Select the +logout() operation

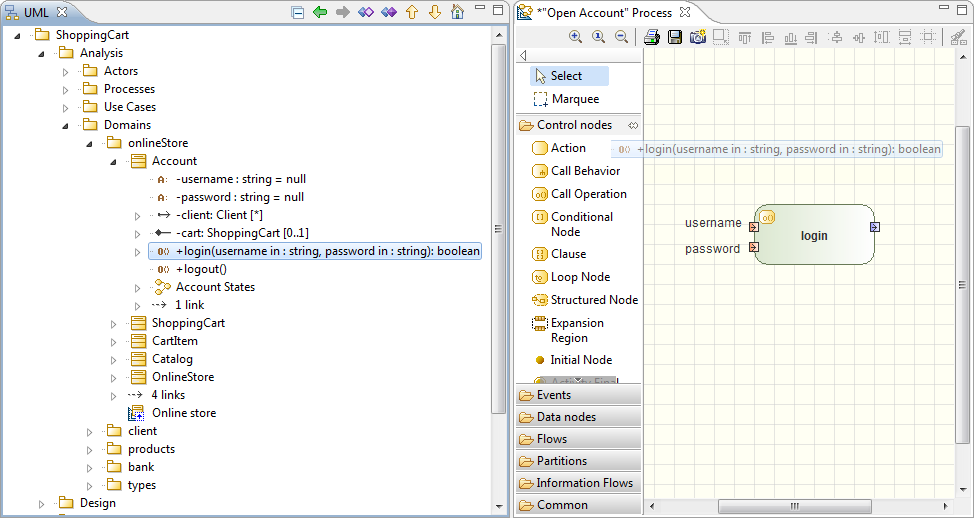click(x=191, y=269)
